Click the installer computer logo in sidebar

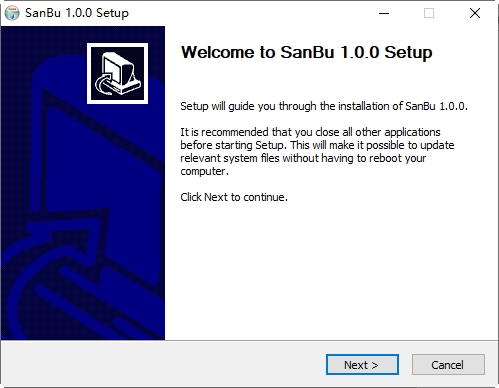click(x=118, y=74)
